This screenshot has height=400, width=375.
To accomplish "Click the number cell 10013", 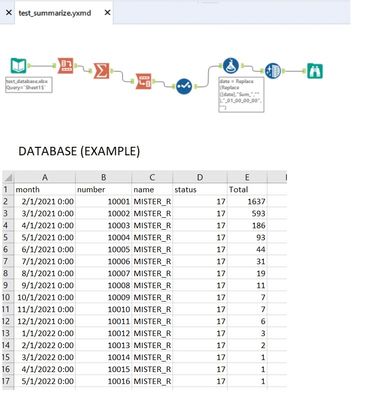I will pyautogui.click(x=104, y=345).
